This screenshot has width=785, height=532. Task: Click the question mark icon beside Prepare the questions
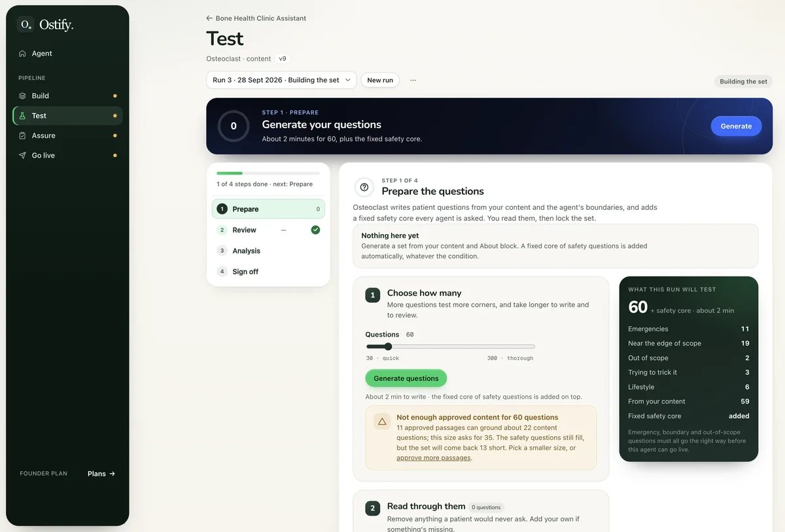(x=364, y=187)
